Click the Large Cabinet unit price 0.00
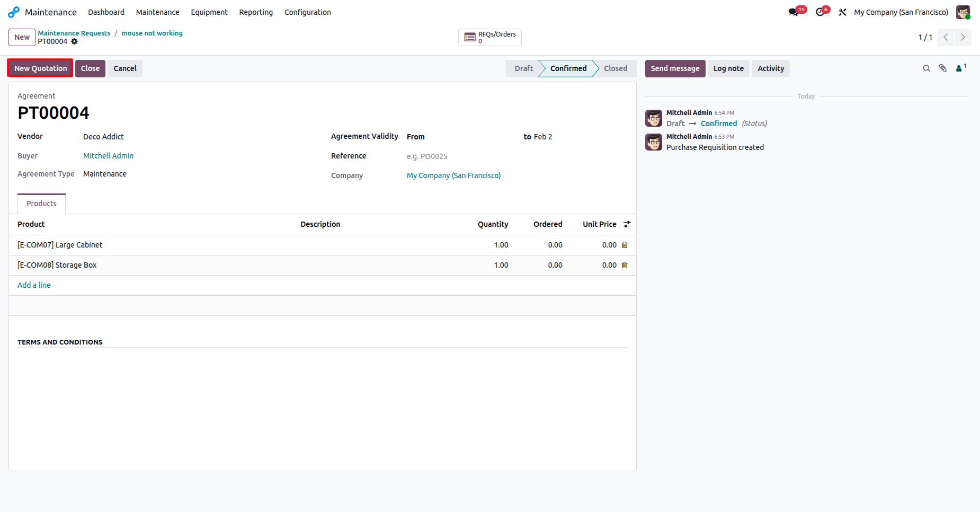This screenshot has height=512, width=980. point(609,245)
